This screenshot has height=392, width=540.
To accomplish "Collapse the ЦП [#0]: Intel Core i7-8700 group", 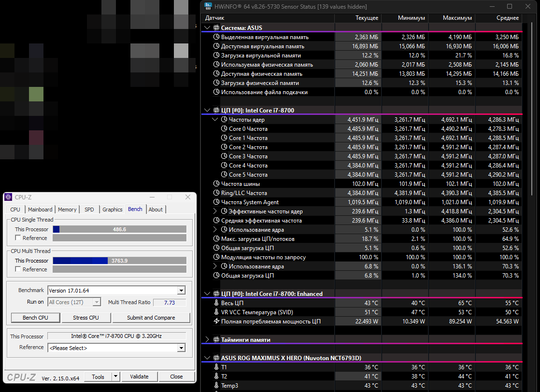I will (x=207, y=110).
